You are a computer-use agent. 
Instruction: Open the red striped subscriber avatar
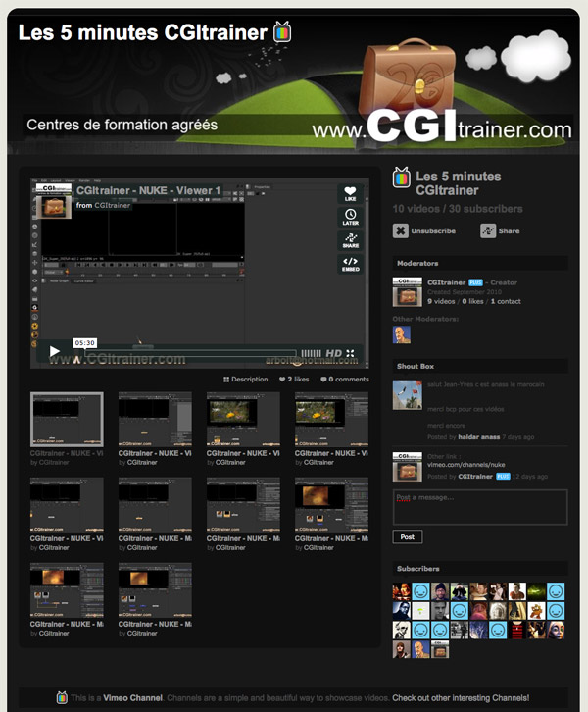coord(516,631)
